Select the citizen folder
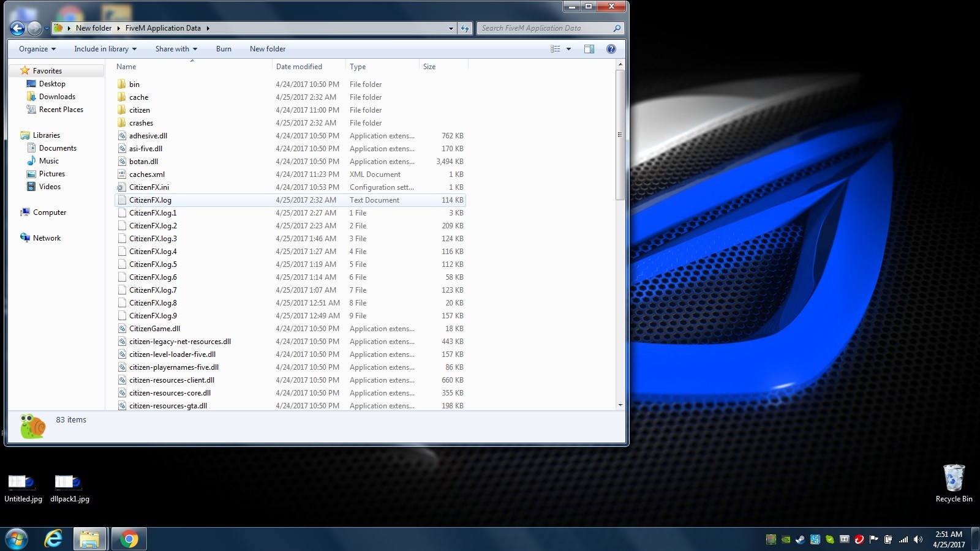This screenshot has width=980, height=551. (x=290, y=110)
